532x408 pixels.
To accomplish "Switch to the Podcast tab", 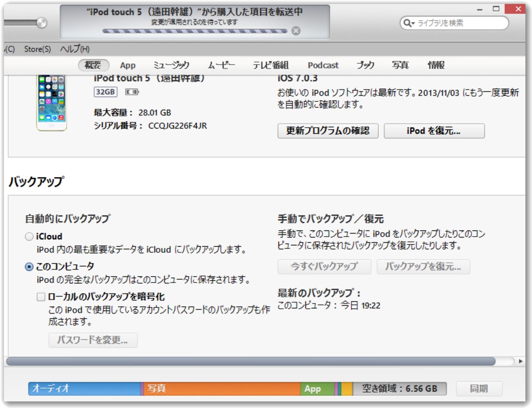I will click(x=323, y=65).
